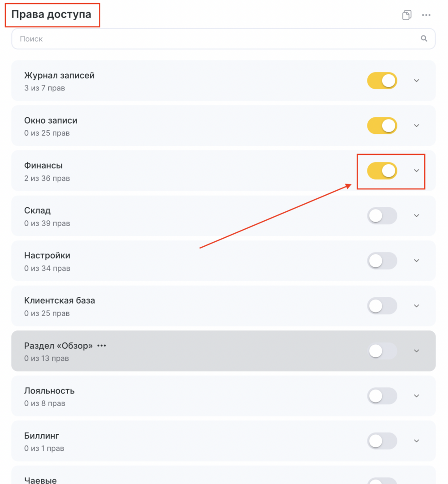Expand the Биллинг chevron
Image resolution: width=448 pixels, height=484 pixels.
tap(417, 441)
